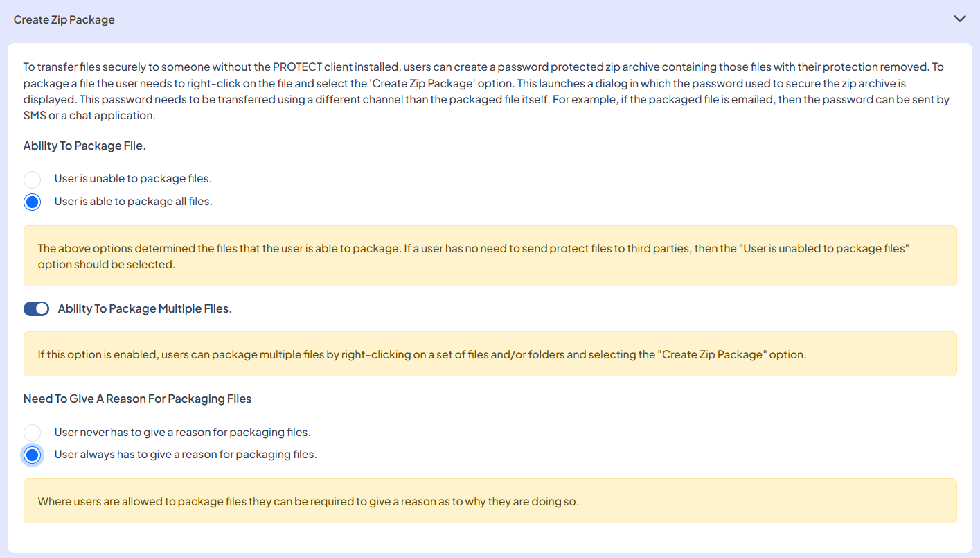Click the 'Ability To Package File.' heading

84,146
